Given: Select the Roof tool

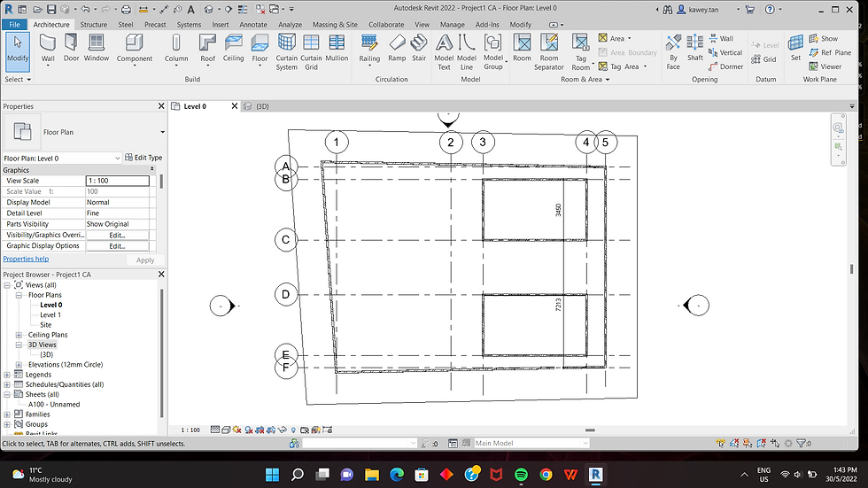Looking at the screenshot, I should (207, 48).
